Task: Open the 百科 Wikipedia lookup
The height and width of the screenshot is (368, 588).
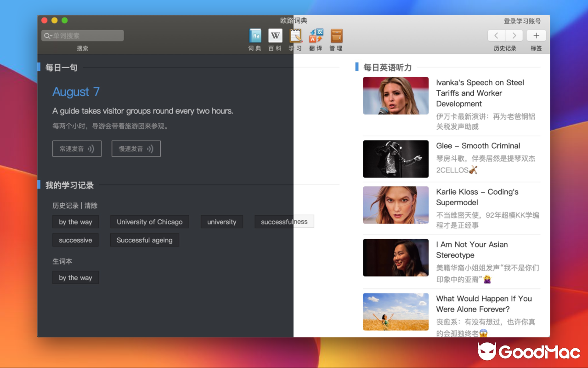Action: tap(275, 39)
